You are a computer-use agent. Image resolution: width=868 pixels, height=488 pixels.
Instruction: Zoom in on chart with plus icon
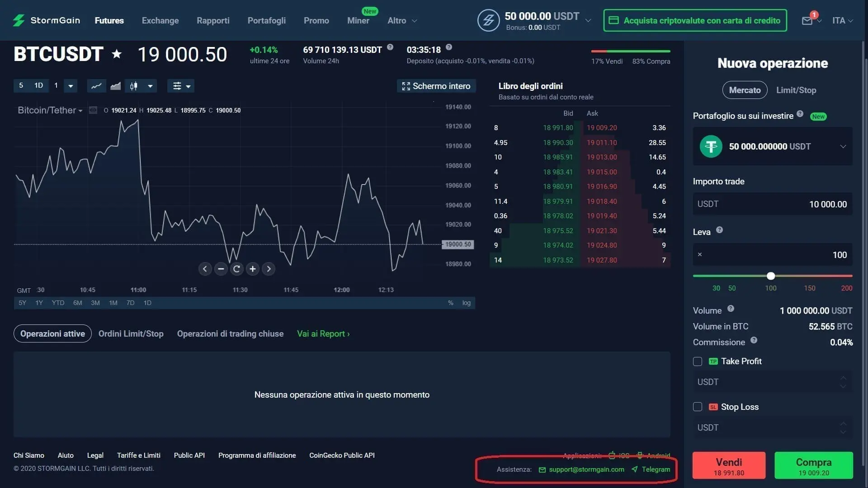point(252,269)
